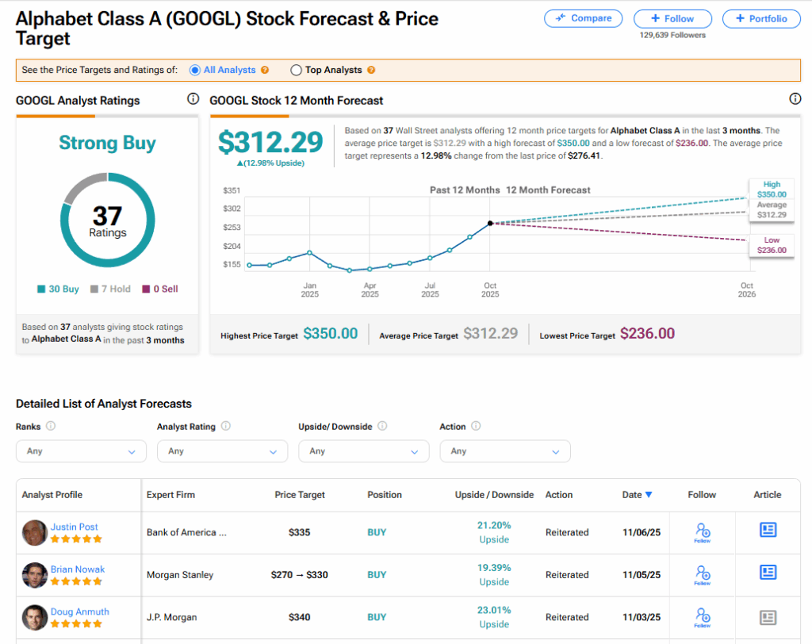
Task: Select the Top Analysts radio button
Action: [x=296, y=71]
